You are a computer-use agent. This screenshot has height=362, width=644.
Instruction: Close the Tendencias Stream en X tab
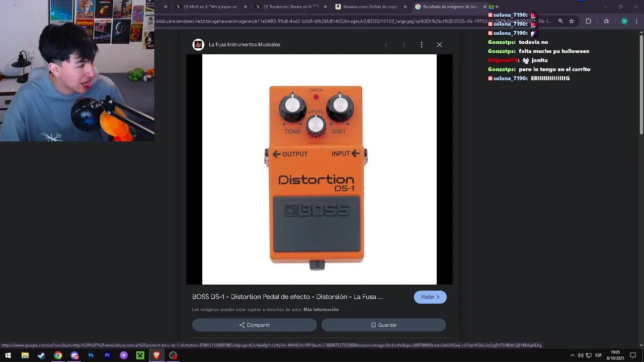pyautogui.click(x=325, y=7)
